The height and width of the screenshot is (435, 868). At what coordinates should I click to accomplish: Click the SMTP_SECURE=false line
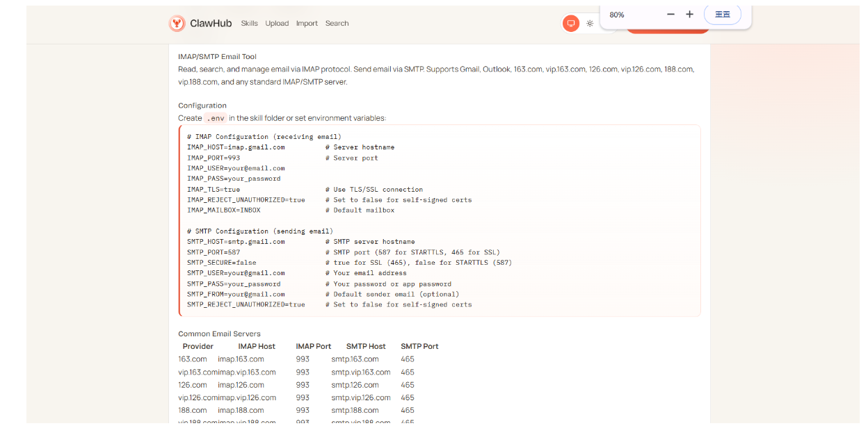pos(222,263)
